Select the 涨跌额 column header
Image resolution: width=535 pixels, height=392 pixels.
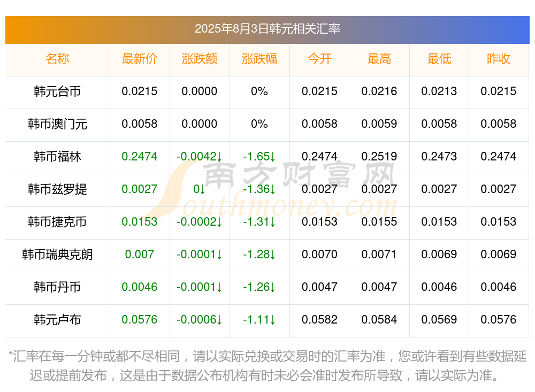tap(200, 59)
